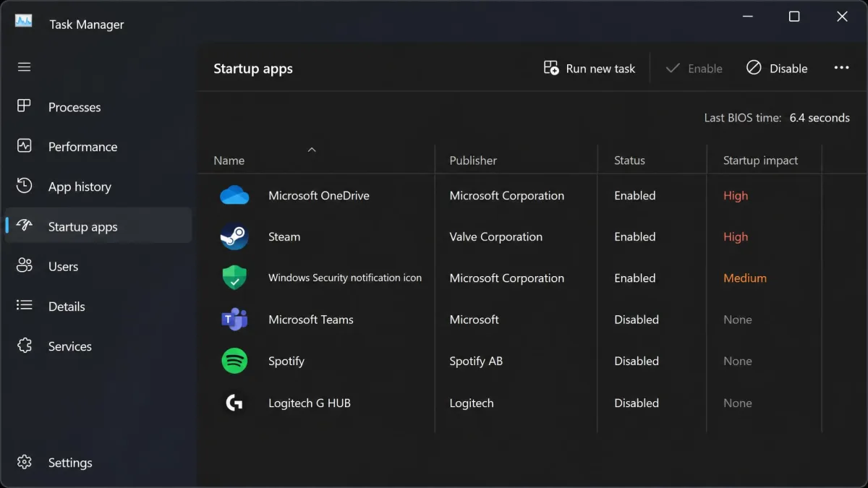Click the Steam app icon
Viewport: 868px width, 488px height.
234,236
